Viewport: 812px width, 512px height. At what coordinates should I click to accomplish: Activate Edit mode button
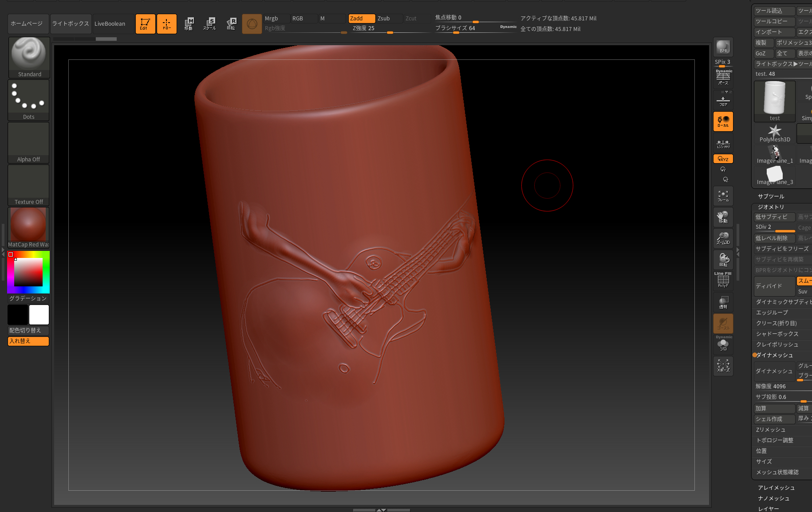point(145,24)
